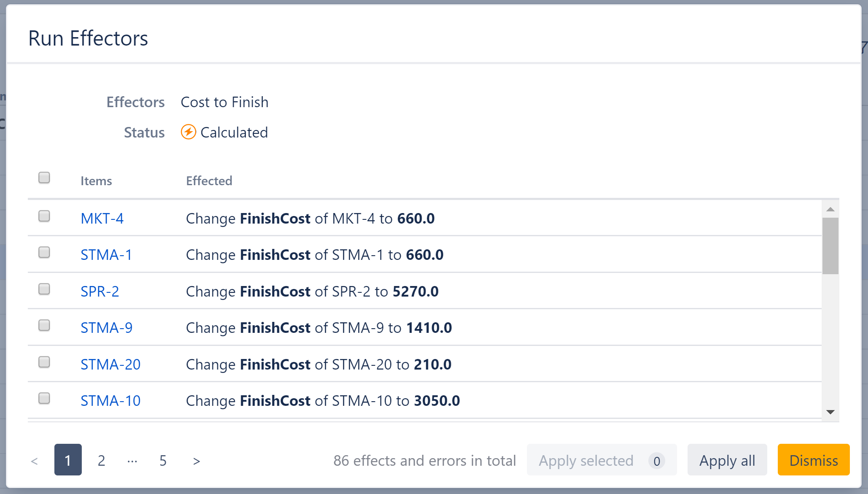Click the Calculated status lightning icon
Screen dimensions: 868x494
[188, 132]
